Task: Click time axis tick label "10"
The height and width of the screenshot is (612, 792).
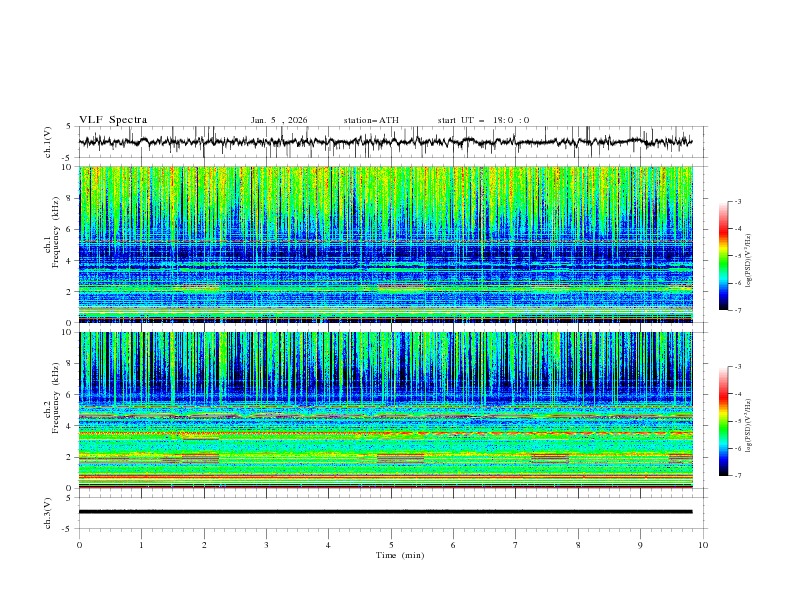Action: tap(703, 545)
